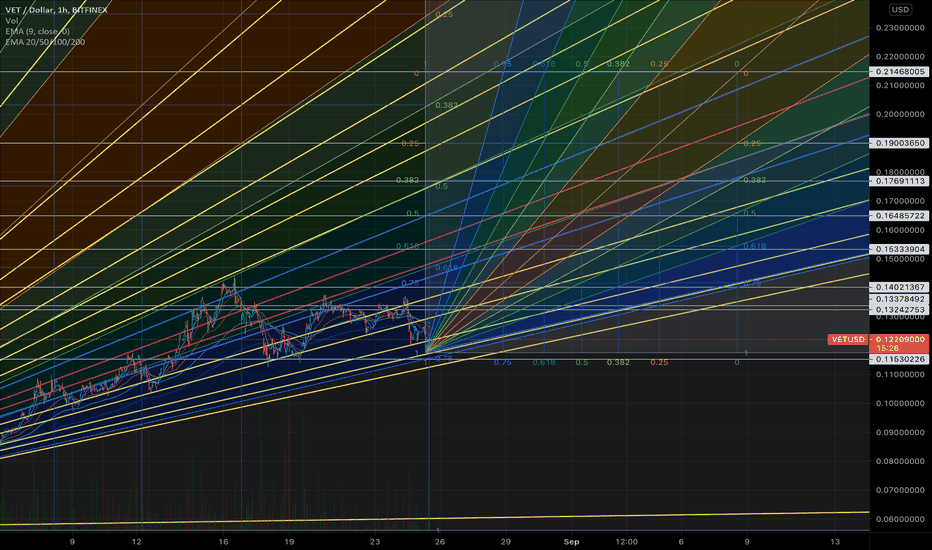Image resolution: width=932 pixels, height=550 pixels.
Task: Click the 23 date on time axis
Action: coord(374,542)
